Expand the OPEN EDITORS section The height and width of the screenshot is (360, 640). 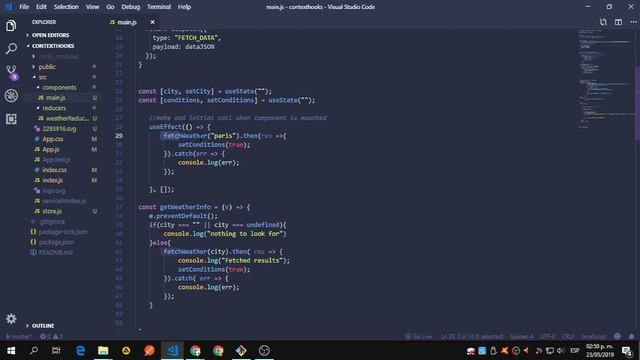coord(50,35)
